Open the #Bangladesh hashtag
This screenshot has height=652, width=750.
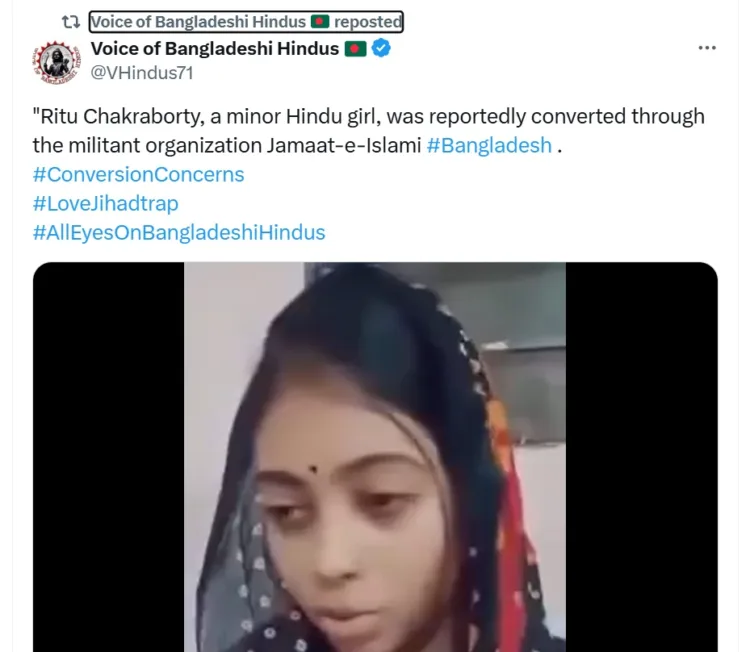click(489, 145)
